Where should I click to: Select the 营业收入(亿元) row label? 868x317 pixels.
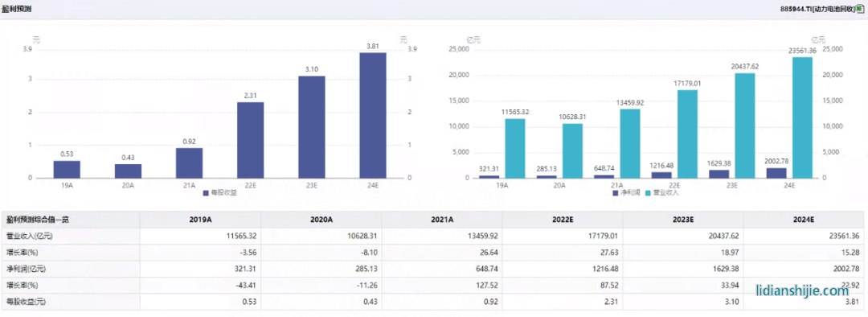[x=29, y=236]
